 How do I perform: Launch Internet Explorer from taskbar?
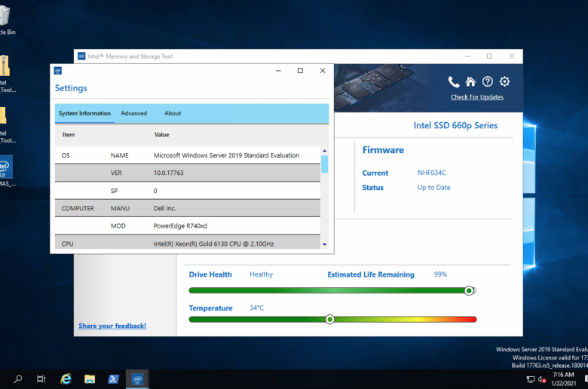coord(66,379)
